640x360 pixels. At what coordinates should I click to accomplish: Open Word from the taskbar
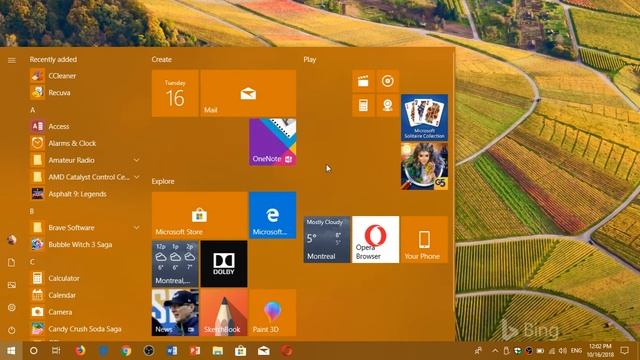pyautogui.click(x=172, y=351)
